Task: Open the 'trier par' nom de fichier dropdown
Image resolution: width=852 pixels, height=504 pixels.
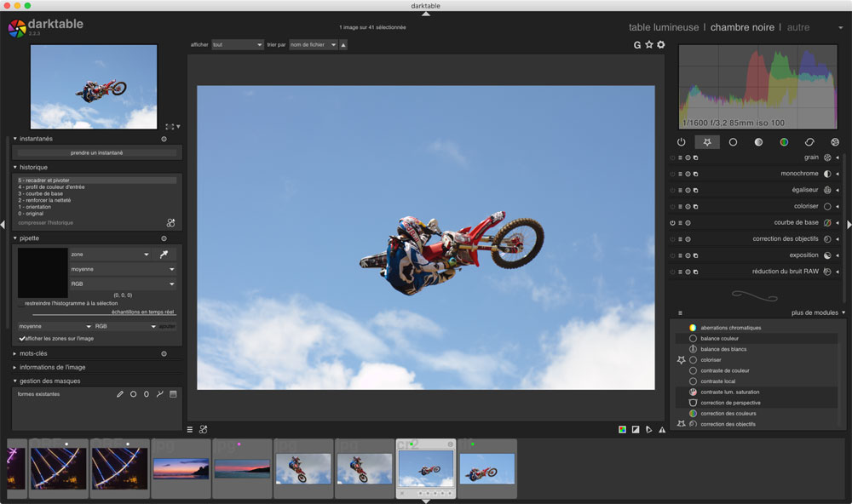Action: pyautogui.click(x=312, y=44)
